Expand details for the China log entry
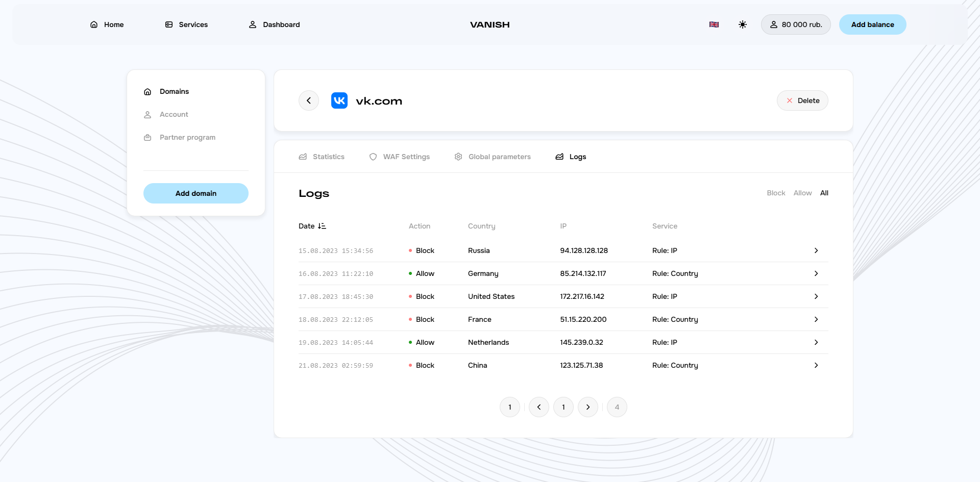The width and height of the screenshot is (980, 482). tap(816, 365)
